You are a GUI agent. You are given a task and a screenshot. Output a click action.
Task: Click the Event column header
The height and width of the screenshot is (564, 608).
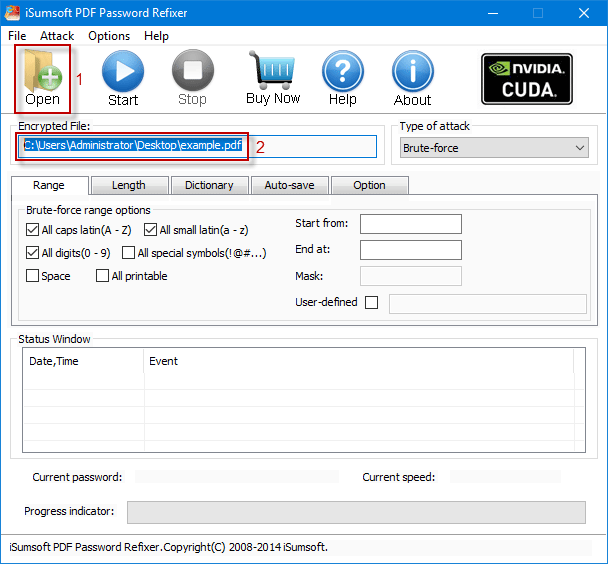[359, 361]
